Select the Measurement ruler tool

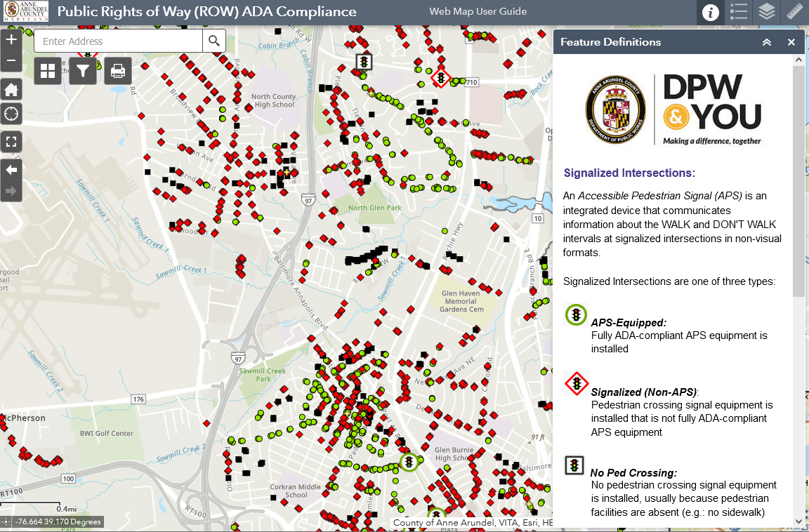794,12
